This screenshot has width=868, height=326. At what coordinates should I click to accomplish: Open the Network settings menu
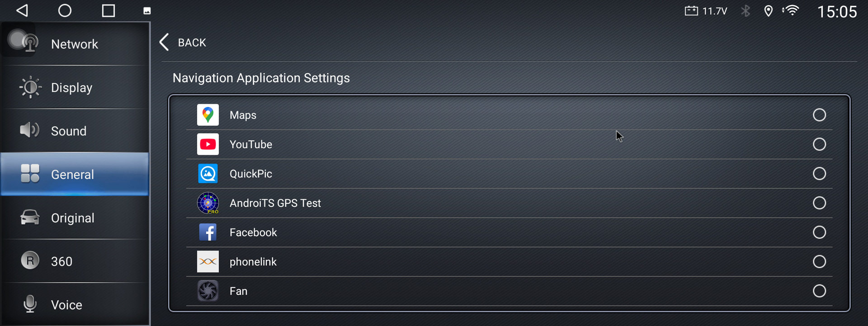tap(75, 44)
